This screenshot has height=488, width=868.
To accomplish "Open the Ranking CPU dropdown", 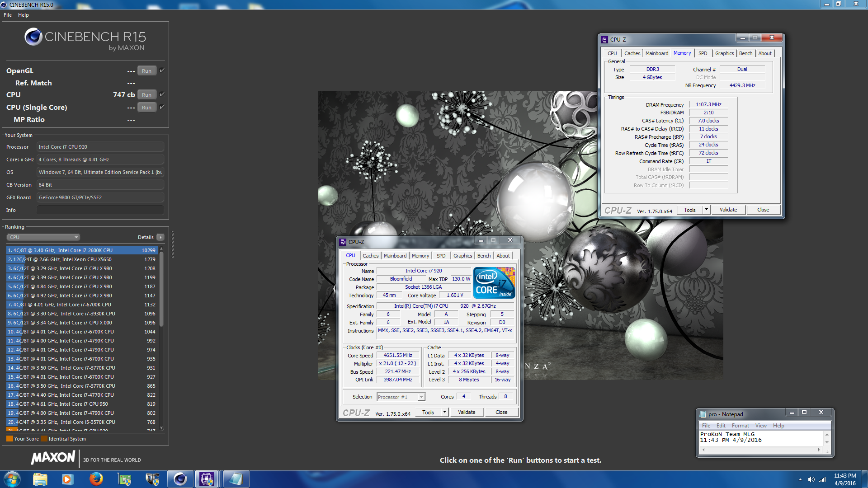I will click(43, 237).
